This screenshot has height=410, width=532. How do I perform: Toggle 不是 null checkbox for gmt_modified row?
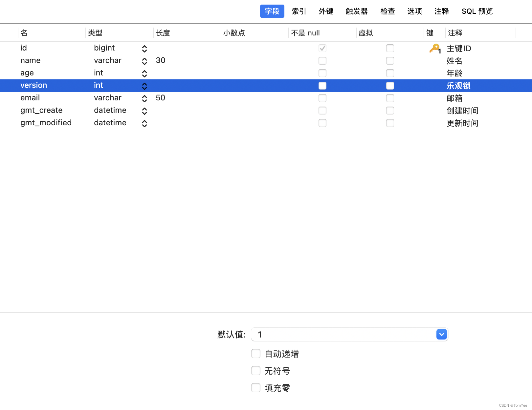pos(322,123)
